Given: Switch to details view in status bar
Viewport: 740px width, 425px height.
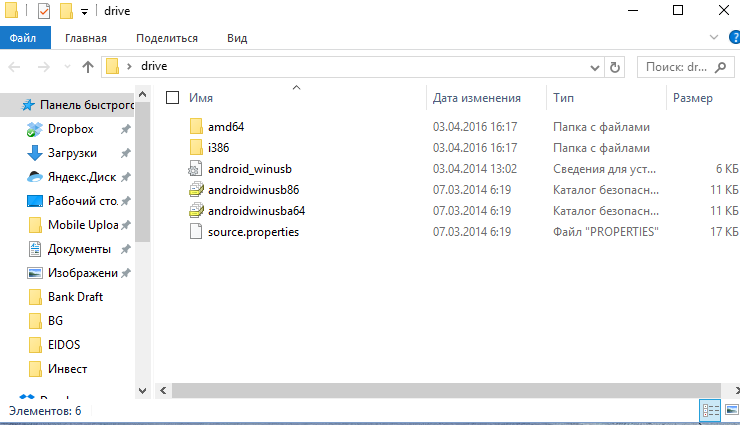Looking at the screenshot, I should [x=710, y=410].
